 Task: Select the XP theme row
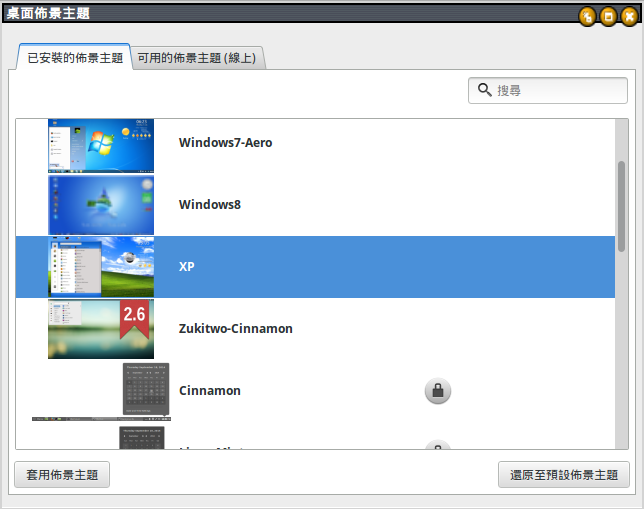point(315,267)
